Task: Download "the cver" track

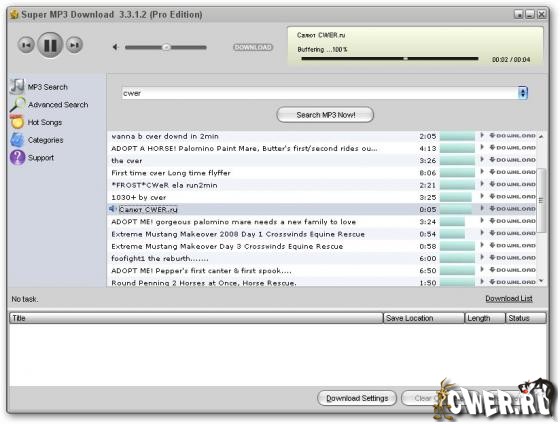Action: (512, 160)
